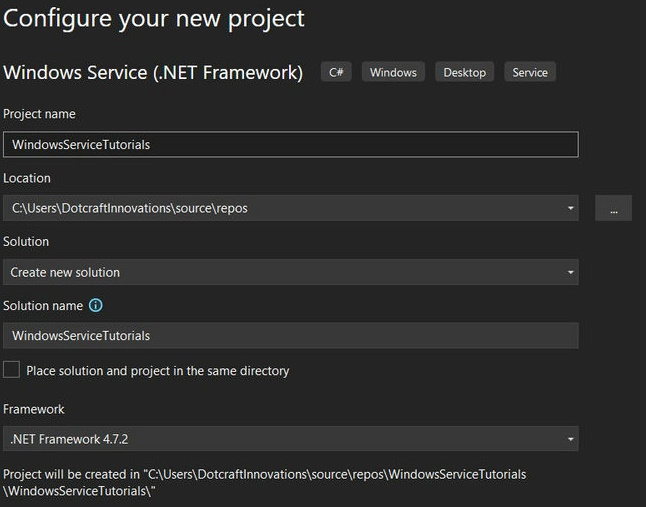Click the 'Windows Service (.NET Framework)' title
This screenshot has height=507, width=646.
click(153, 72)
